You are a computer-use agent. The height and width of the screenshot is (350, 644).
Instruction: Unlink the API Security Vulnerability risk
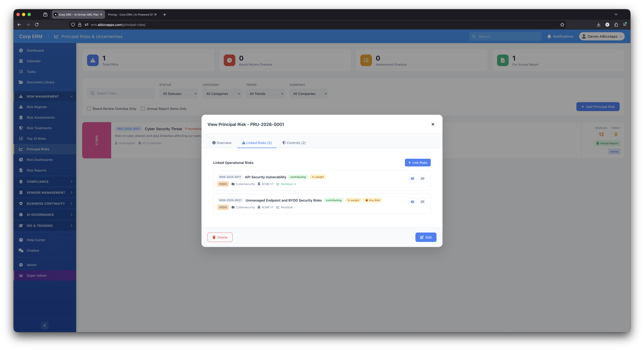click(x=422, y=178)
